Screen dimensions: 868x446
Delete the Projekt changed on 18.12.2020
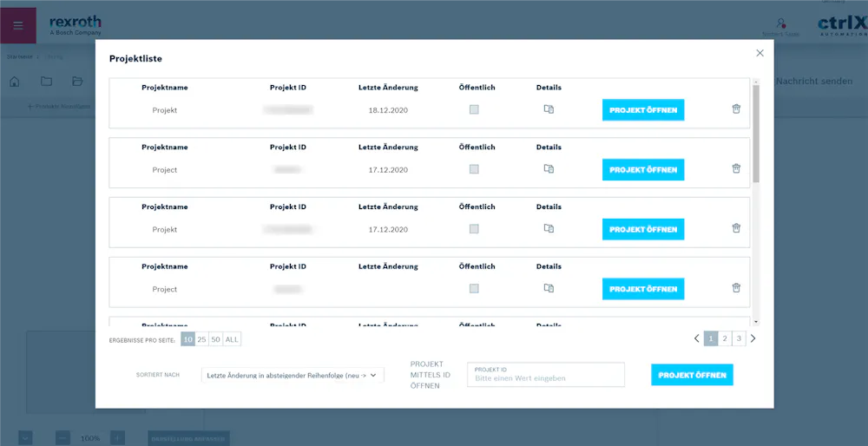point(736,109)
